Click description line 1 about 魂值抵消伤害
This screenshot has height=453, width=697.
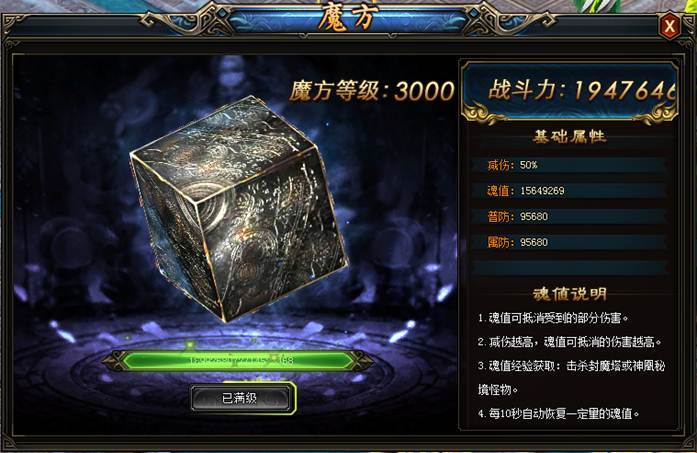(x=553, y=318)
